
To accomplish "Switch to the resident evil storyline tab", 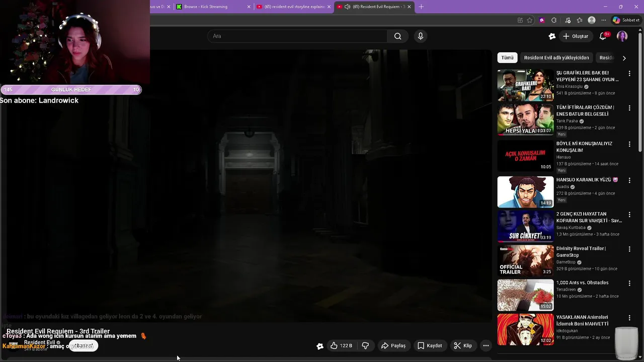I will (294, 7).
